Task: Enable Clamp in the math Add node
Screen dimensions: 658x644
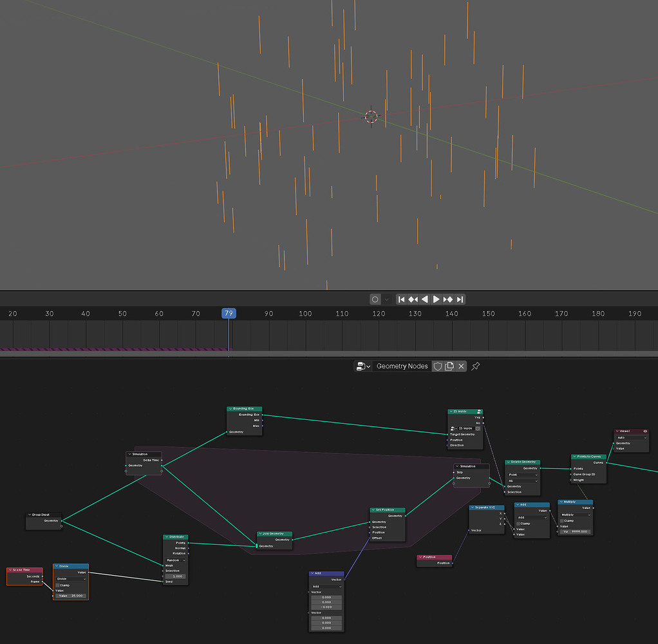Action: click(x=519, y=524)
